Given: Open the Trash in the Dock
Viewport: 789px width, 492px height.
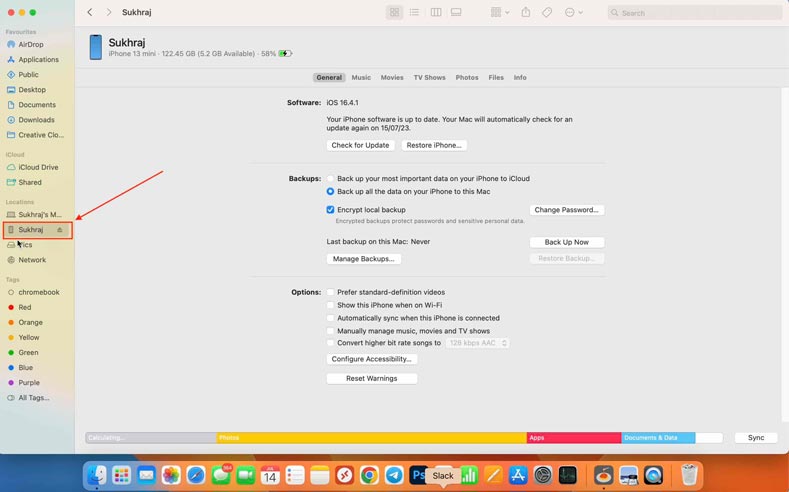Looking at the screenshot, I should click(689, 475).
